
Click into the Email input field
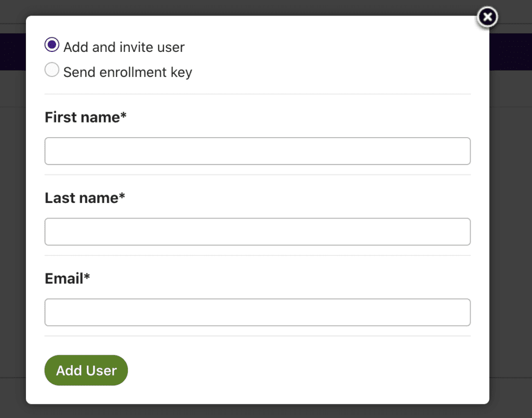pyautogui.click(x=257, y=312)
